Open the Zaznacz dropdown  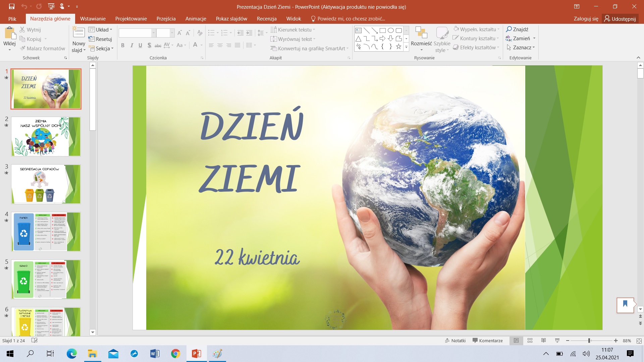[521, 48]
